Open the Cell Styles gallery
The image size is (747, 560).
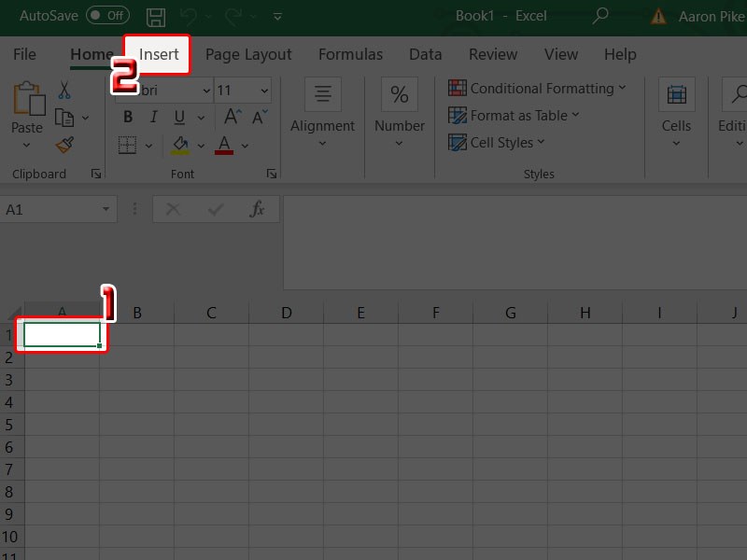(496, 143)
